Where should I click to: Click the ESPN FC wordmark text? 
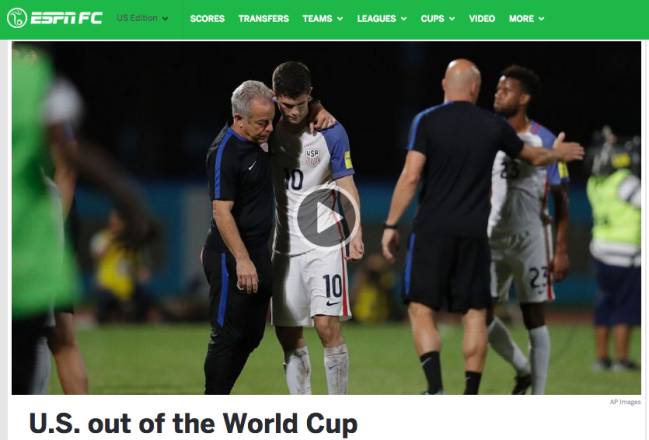point(66,18)
